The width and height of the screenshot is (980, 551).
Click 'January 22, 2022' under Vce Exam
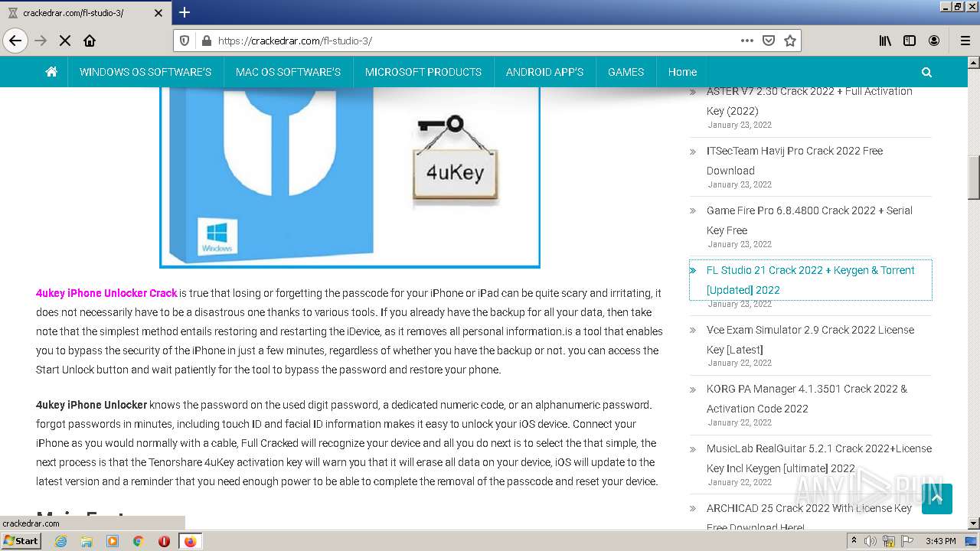coord(740,363)
